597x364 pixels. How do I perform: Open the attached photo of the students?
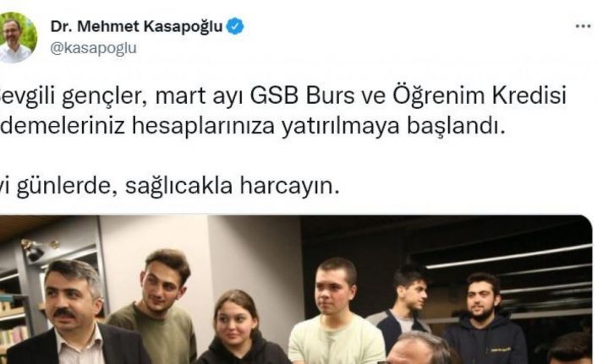[296, 290]
